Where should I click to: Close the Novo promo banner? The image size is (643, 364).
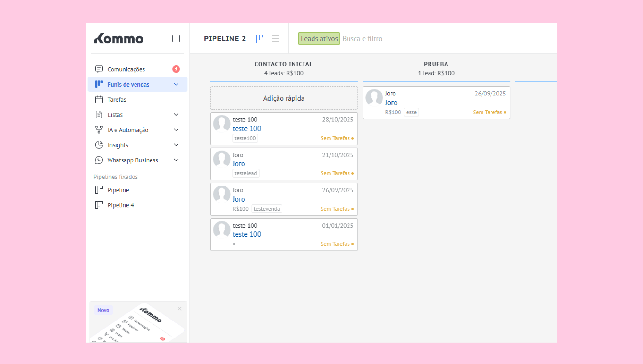click(179, 309)
